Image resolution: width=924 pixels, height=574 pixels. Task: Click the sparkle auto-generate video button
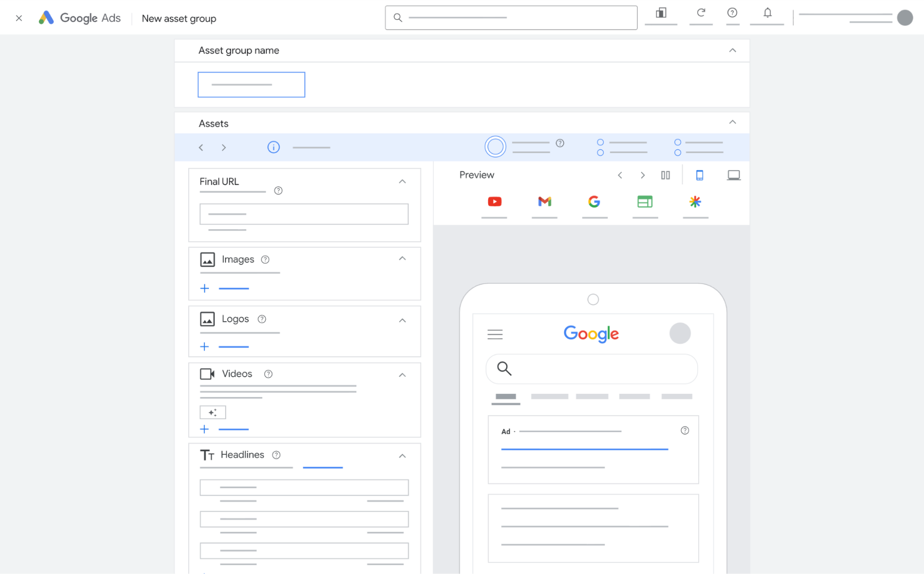pyautogui.click(x=213, y=412)
